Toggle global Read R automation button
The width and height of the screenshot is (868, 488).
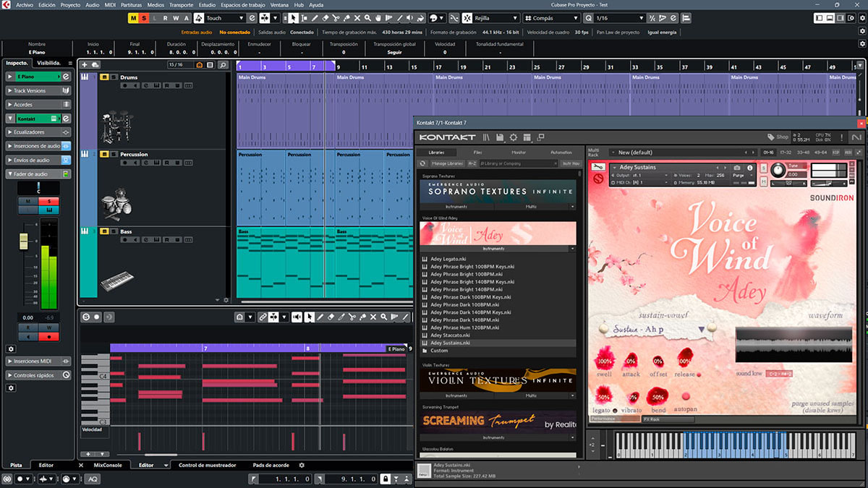[x=166, y=17]
